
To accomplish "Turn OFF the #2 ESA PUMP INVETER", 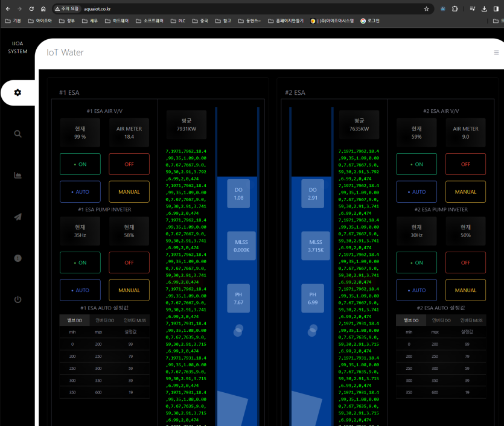I will coord(465,262).
